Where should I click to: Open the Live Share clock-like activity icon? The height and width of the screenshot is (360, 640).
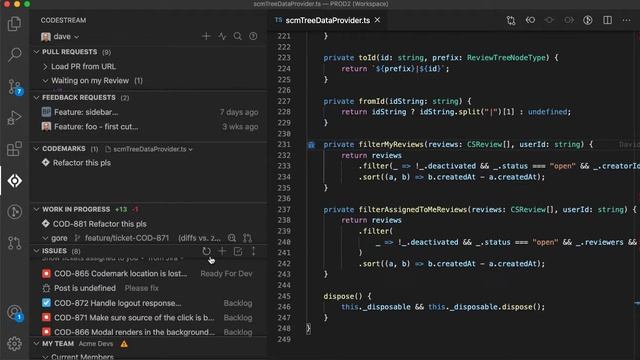14,212
